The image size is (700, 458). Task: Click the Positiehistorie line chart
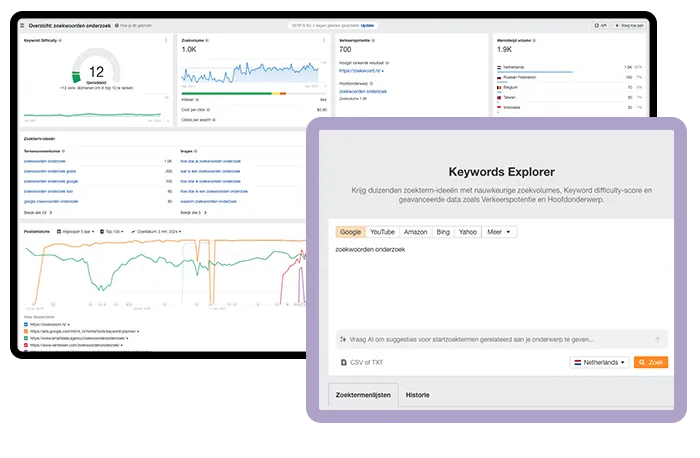[x=166, y=271]
